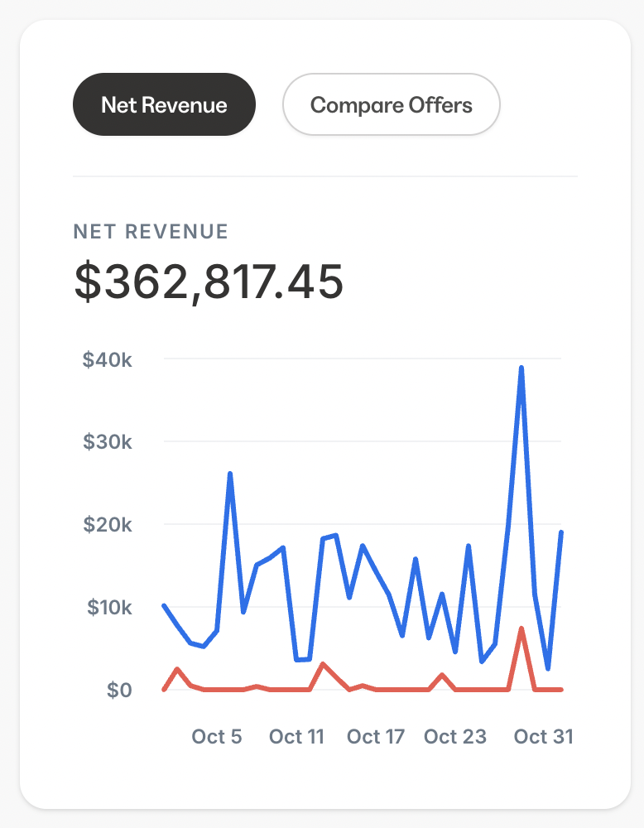Click the $20k y-axis label
The height and width of the screenshot is (828, 644).
(x=108, y=525)
